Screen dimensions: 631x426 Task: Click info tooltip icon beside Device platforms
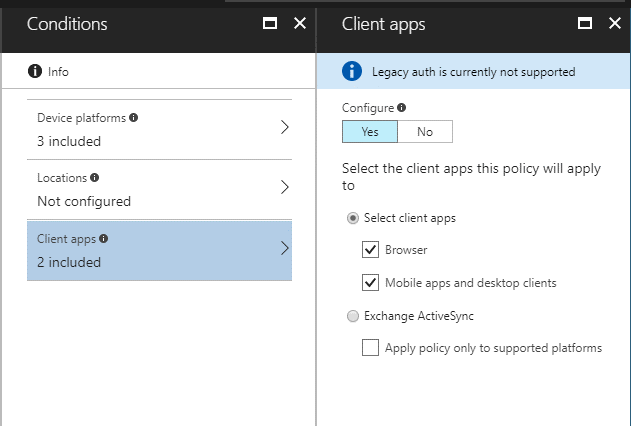pos(134,117)
